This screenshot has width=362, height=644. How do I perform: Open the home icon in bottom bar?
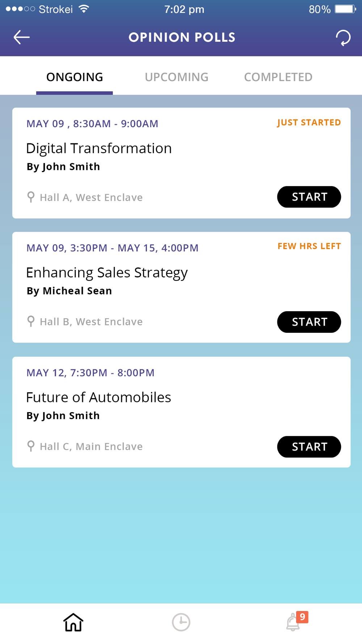point(73,622)
